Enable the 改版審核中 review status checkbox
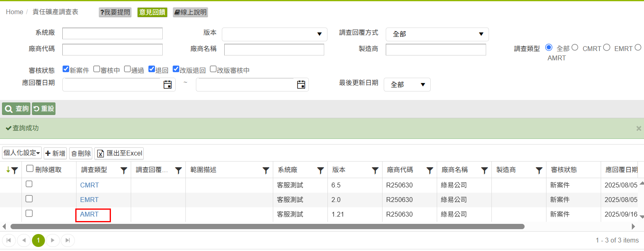This screenshot has width=644, height=251. coord(213,69)
